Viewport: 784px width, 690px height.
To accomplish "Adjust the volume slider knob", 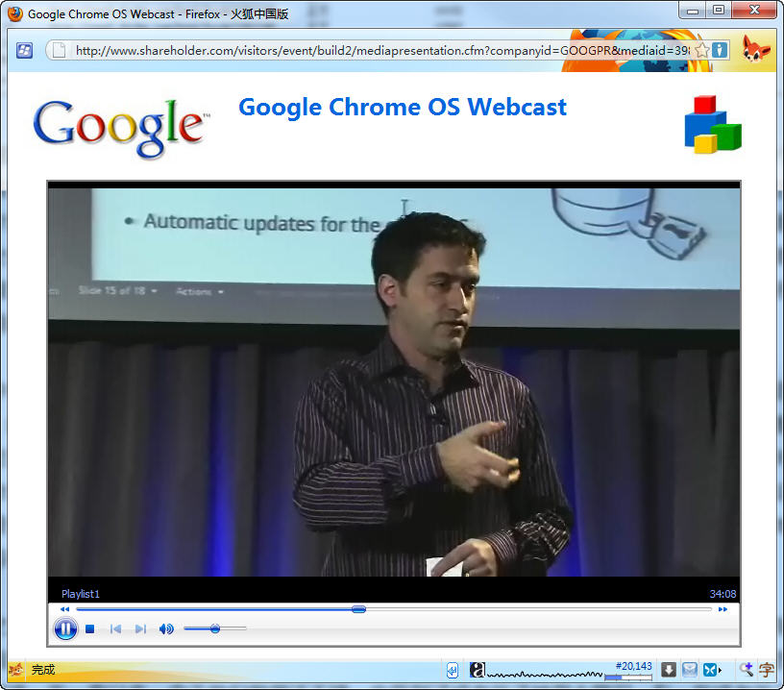I will (x=215, y=628).
